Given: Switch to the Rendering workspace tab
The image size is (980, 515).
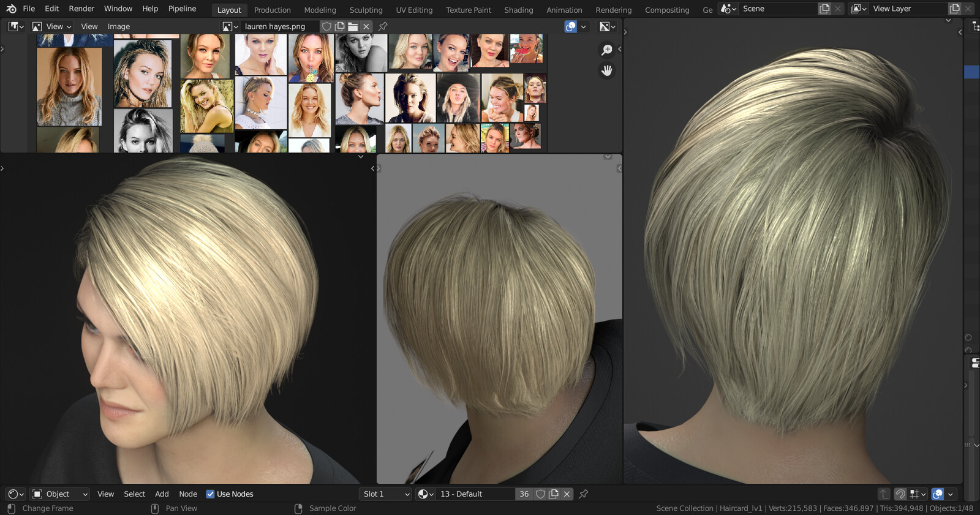Looking at the screenshot, I should 614,10.
